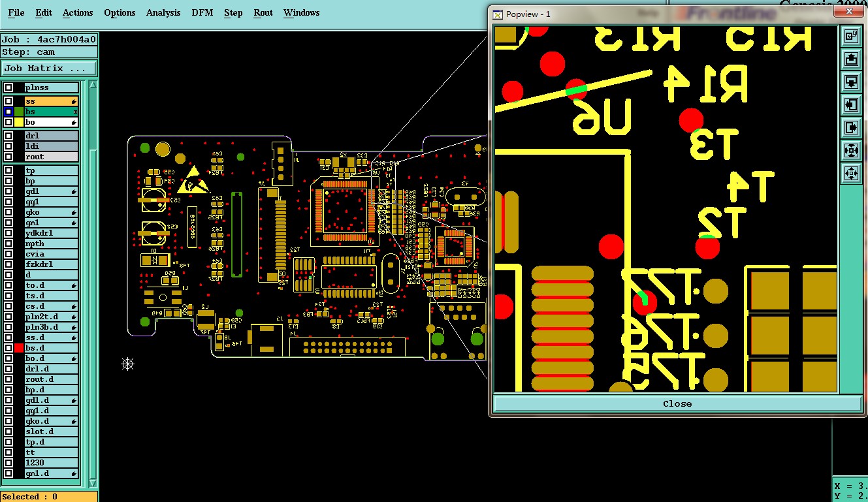Viewport: 868px width, 502px height.
Task: Click the red color swatch of the bs.d layer
Action: click(x=19, y=349)
